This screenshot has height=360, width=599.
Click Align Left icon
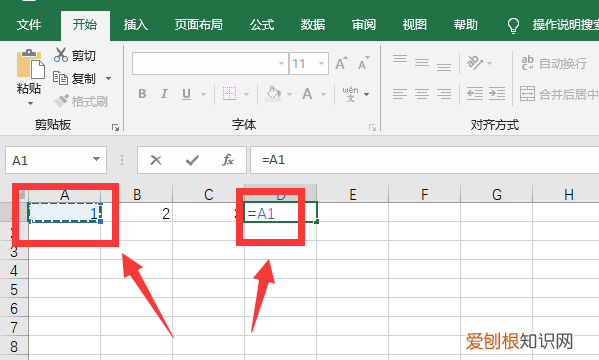(x=400, y=94)
